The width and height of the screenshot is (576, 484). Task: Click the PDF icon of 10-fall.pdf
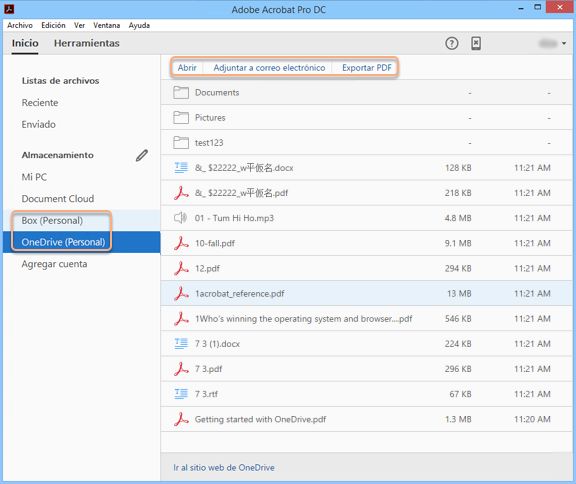[x=181, y=243]
